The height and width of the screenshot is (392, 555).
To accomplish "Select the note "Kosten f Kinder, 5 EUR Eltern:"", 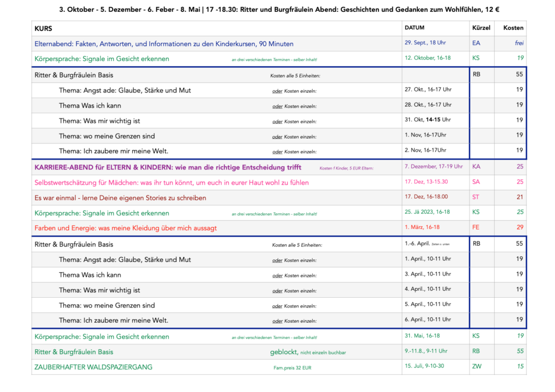I will coord(346,168).
